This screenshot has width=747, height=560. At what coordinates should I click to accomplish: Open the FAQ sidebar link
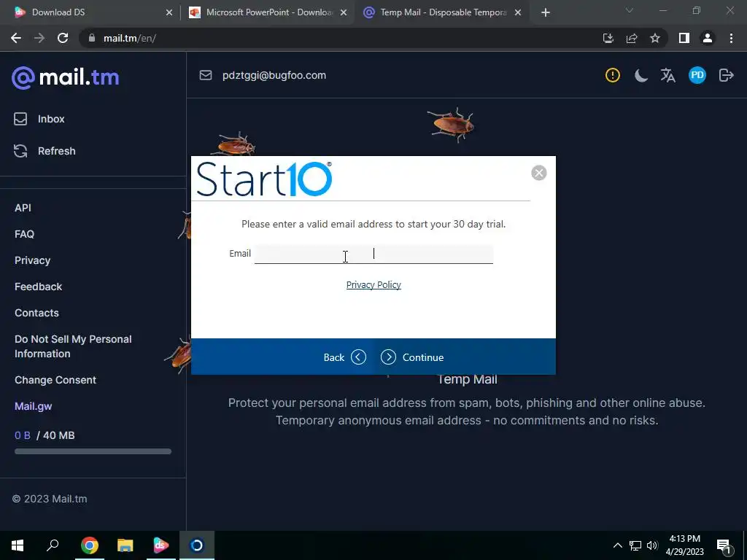click(x=24, y=234)
